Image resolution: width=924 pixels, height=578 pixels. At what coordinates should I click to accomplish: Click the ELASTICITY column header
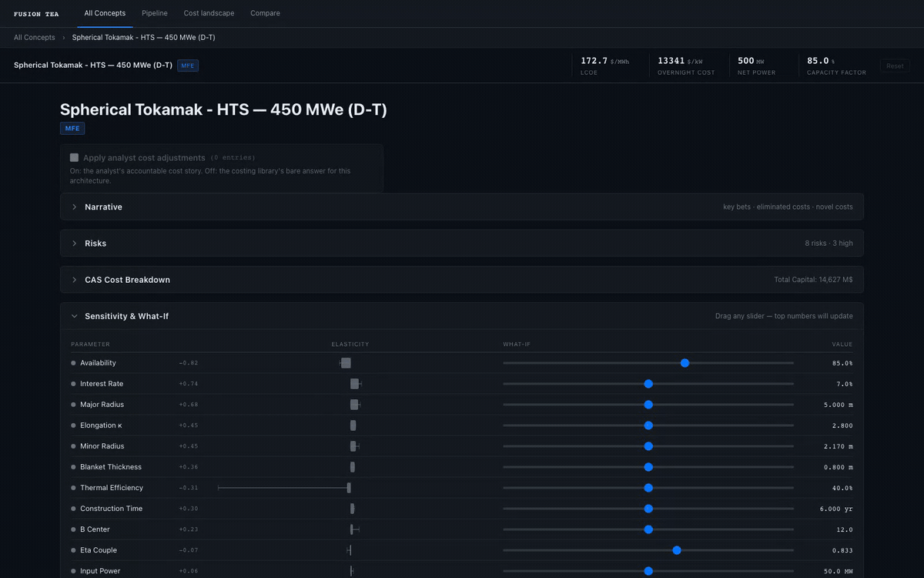[x=350, y=344]
